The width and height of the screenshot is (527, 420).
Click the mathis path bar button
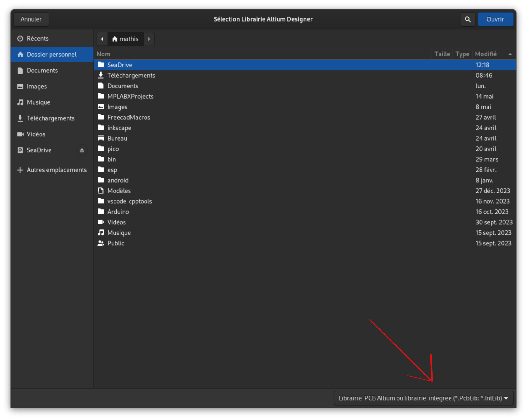125,39
